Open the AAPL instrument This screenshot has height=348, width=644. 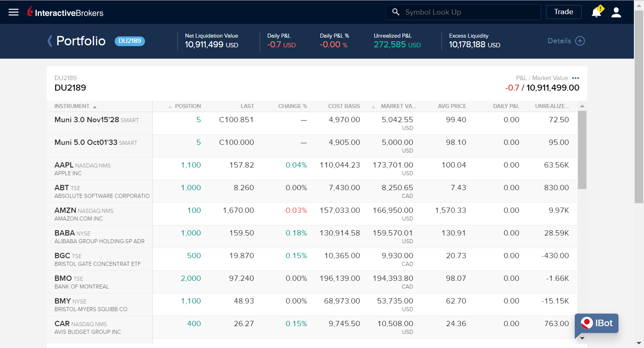[x=64, y=165]
